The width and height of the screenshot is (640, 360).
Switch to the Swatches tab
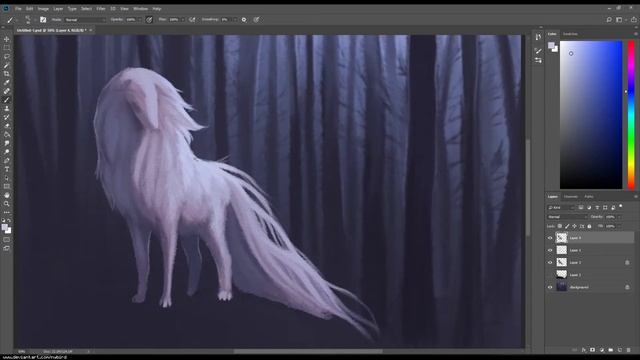pos(570,34)
